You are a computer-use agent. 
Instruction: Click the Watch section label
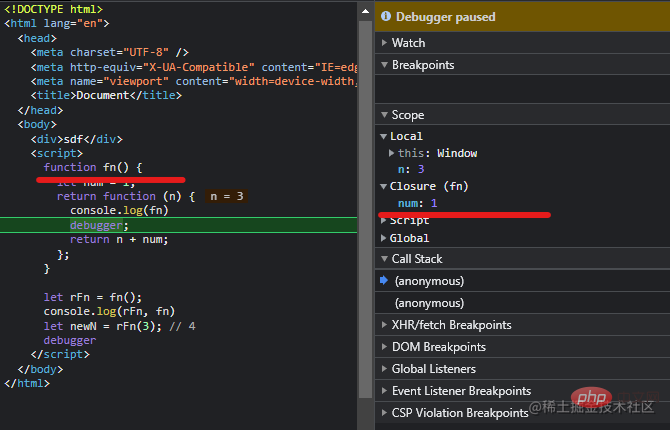[x=408, y=43]
